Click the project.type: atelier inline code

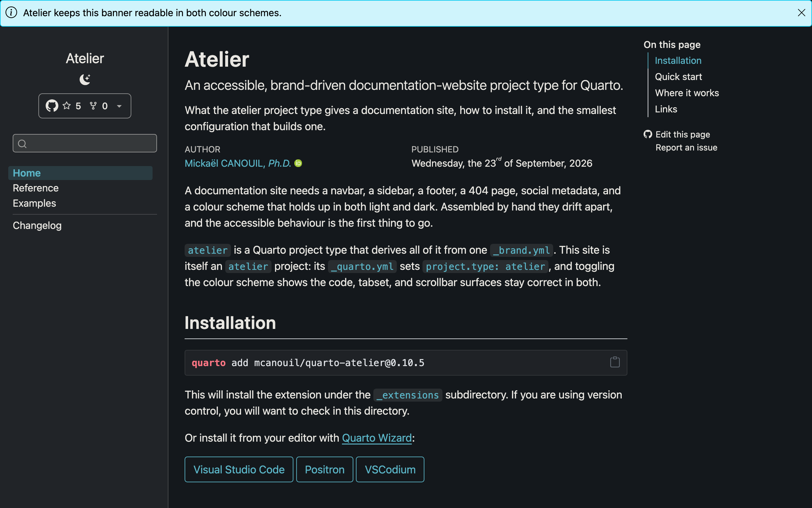tap(485, 266)
